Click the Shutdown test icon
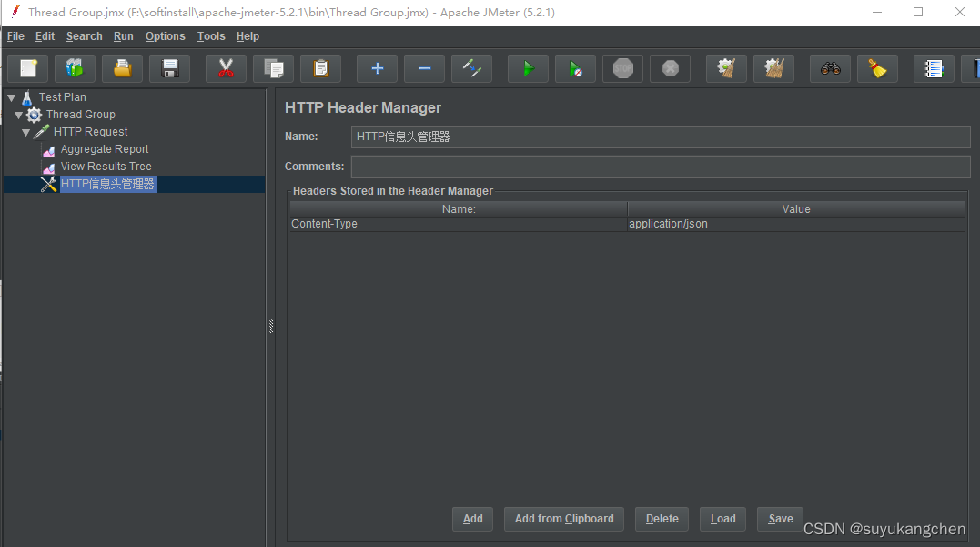The width and height of the screenshot is (980, 547). 670,69
